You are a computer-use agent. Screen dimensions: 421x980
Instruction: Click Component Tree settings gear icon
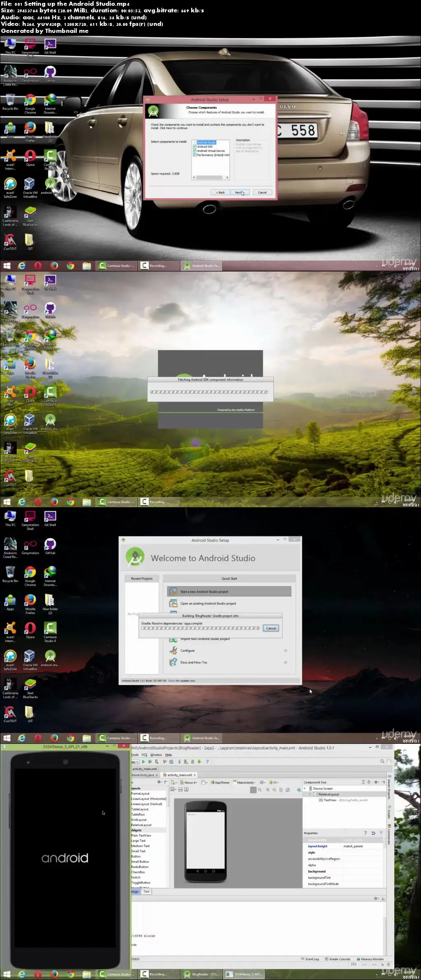pyautogui.click(x=376, y=782)
